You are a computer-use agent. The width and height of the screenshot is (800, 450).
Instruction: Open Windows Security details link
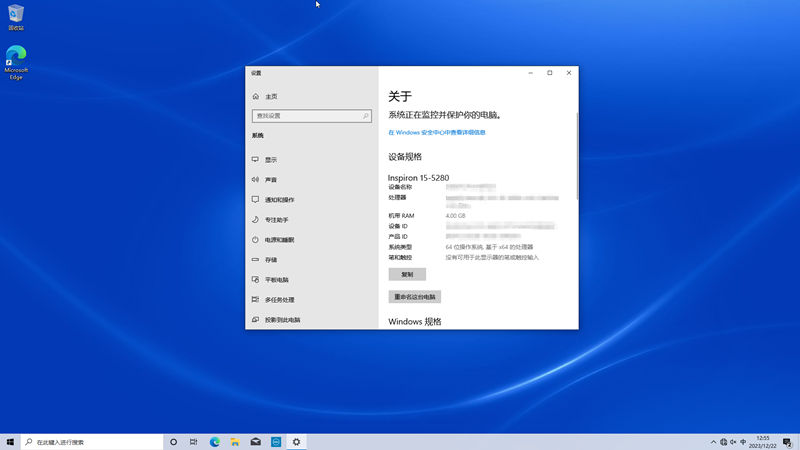coord(437,132)
